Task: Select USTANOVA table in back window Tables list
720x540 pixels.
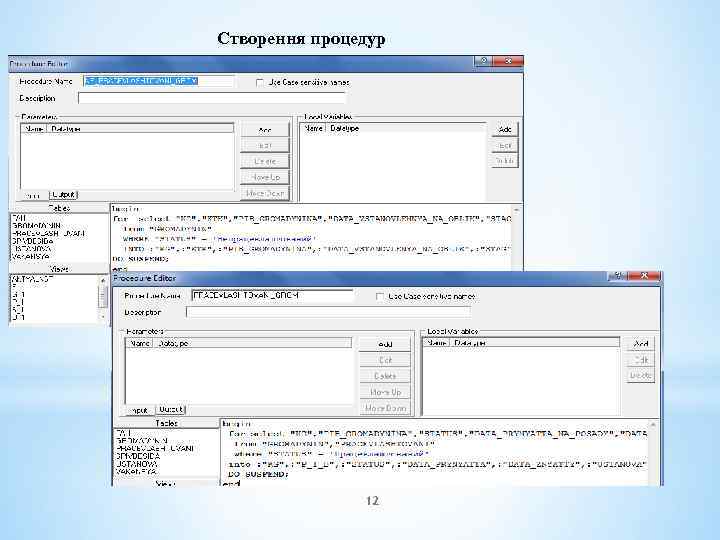Action: [x=31, y=248]
